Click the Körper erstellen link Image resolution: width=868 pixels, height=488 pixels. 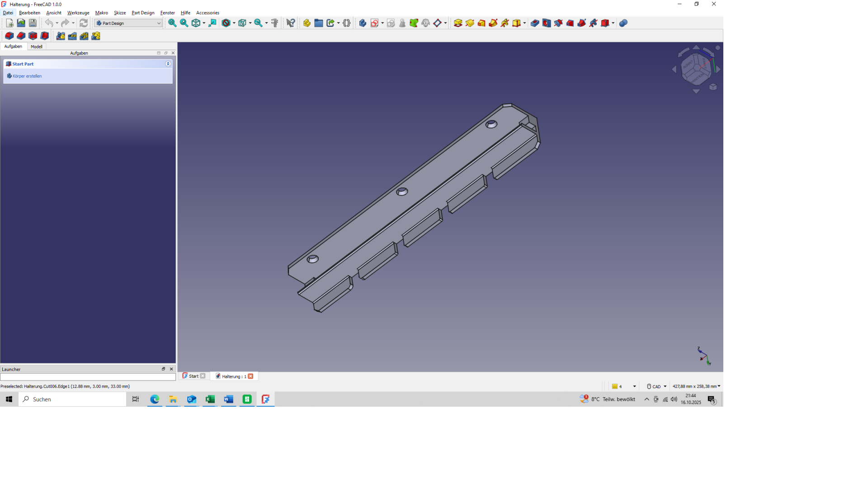point(27,76)
